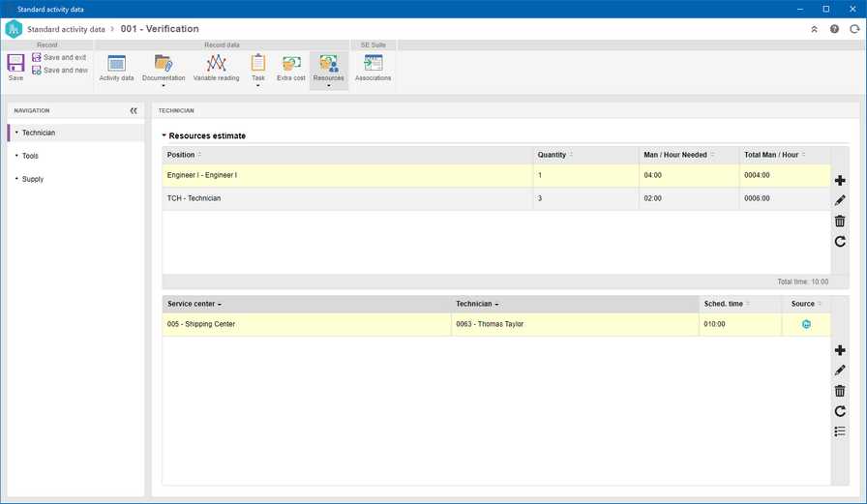Add a new technician to the list
This screenshot has width=867, height=504.
tap(840, 350)
